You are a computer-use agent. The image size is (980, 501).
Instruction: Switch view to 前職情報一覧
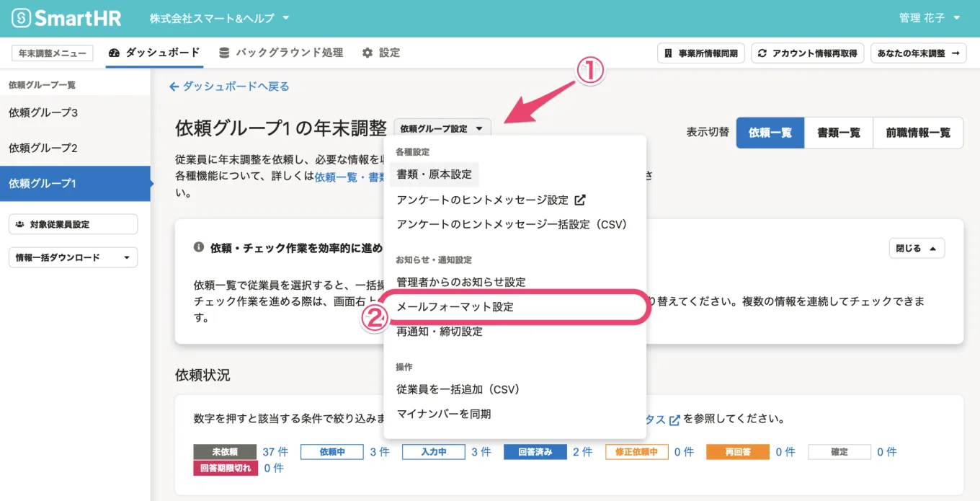point(918,133)
